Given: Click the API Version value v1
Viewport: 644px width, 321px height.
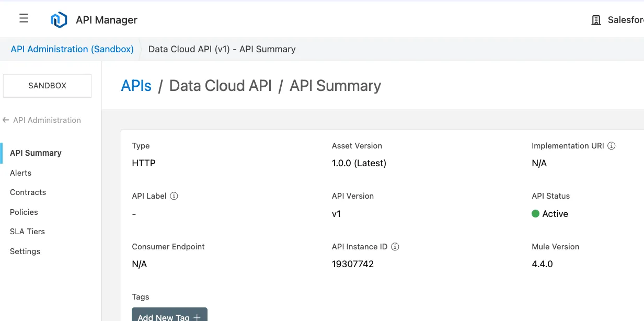Looking at the screenshot, I should point(336,214).
